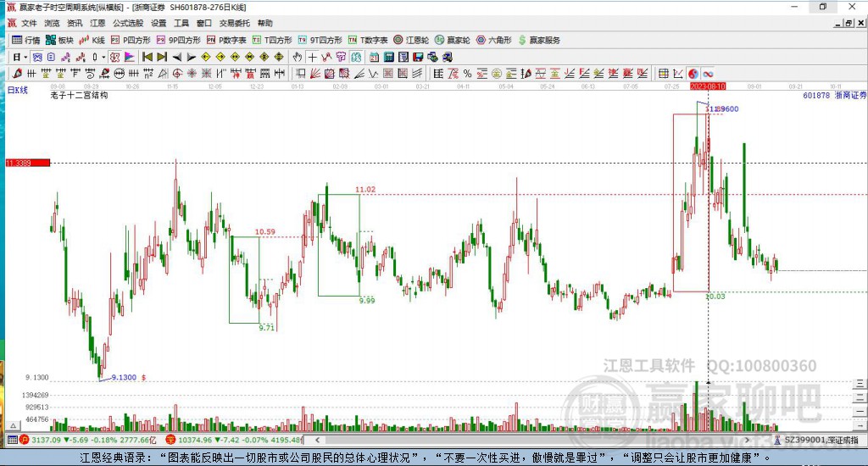This screenshot has width=868, height=466.
Task: Open the 行情 market quotes view
Action: [x=26, y=40]
